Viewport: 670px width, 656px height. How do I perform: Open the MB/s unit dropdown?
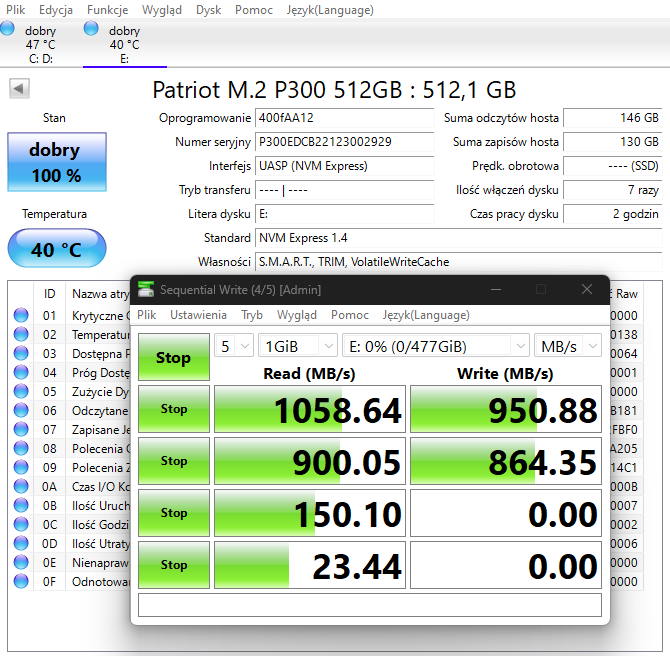567,346
